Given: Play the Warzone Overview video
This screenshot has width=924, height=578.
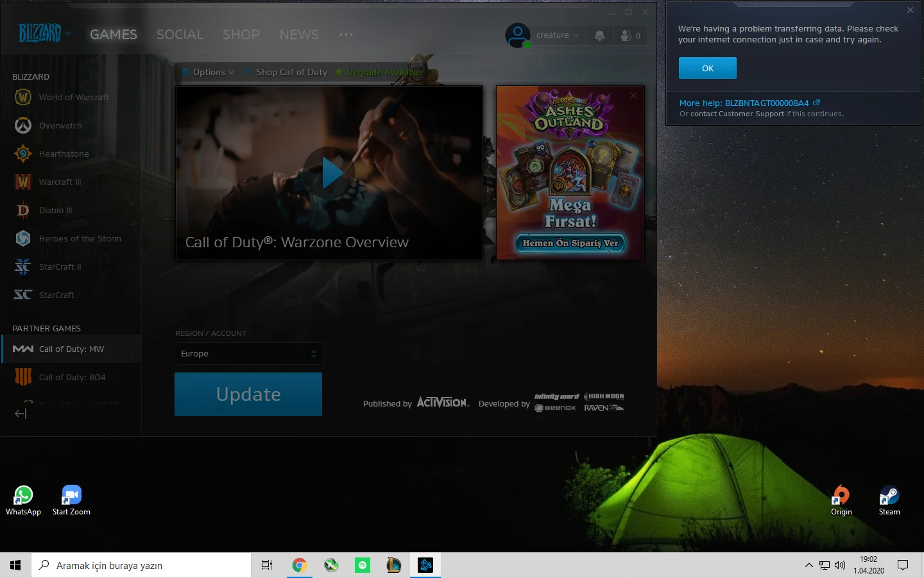Looking at the screenshot, I should tap(330, 172).
